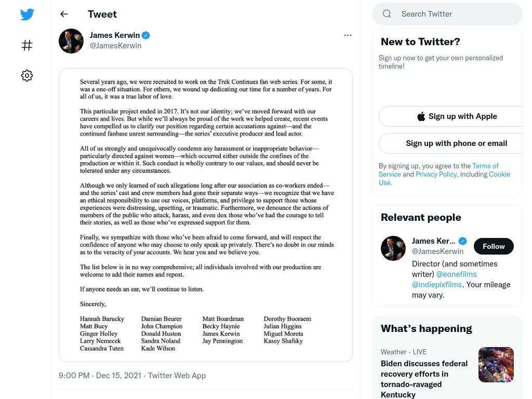Go back using the arrow icon
Screen dimensions: 532x399
(x=64, y=14)
